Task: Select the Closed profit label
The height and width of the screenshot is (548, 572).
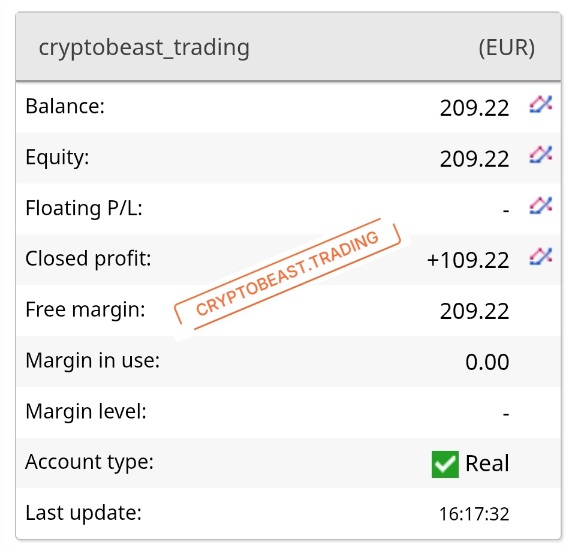Action: pyautogui.click(x=88, y=259)
